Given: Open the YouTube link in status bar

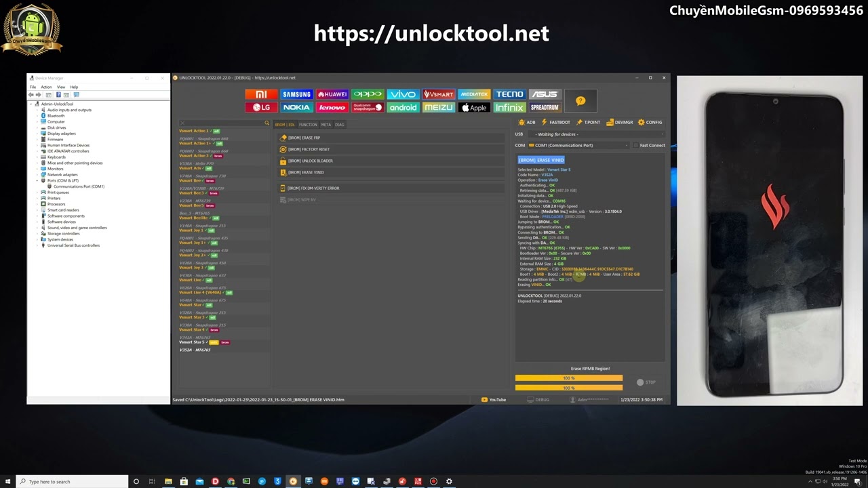Looking at the screenshot, I should tap(494, 399).
